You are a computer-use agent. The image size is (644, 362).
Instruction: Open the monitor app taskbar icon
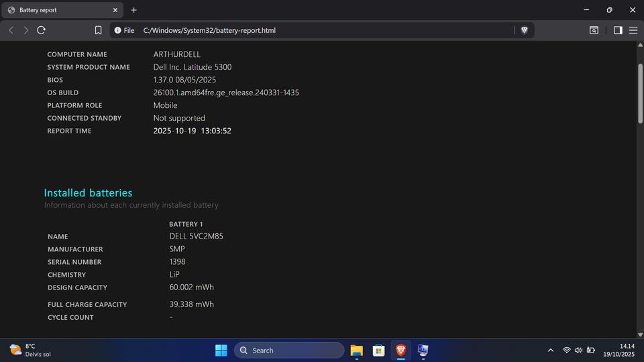coord(423,350)
